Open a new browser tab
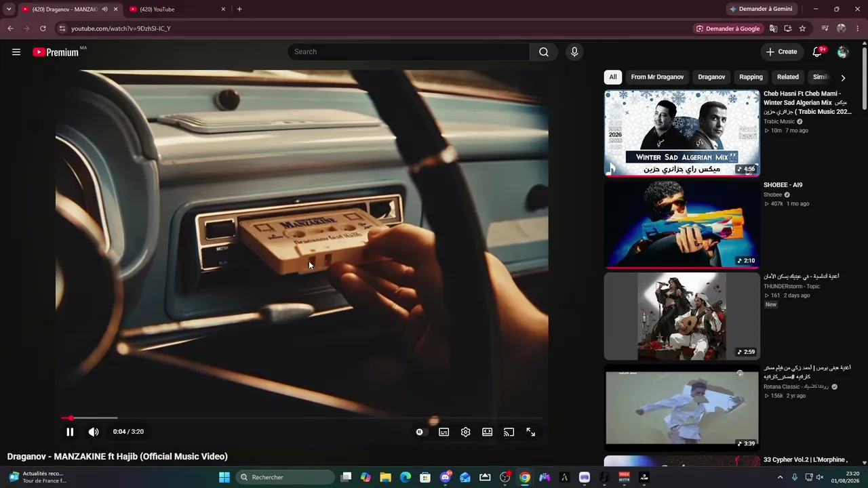The width and height of the screenshot is (868, 488). (x=239, y=9)
